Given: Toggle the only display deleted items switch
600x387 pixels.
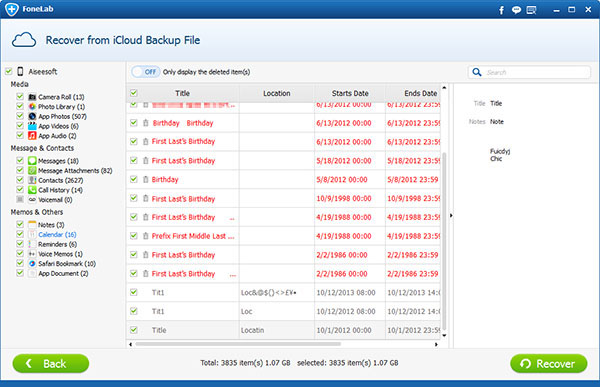Looking at the screenshot, I should point(145,72).
